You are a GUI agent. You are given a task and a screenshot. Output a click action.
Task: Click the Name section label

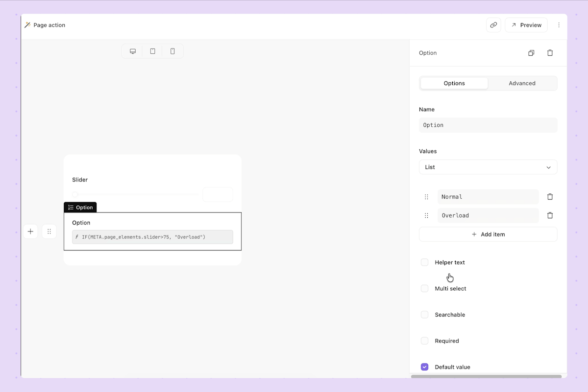(x=427, y=110)
